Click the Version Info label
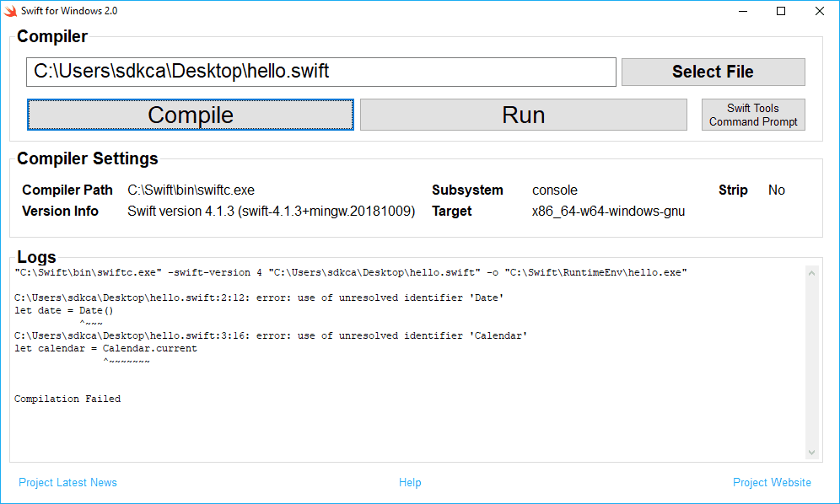This screenshot has width=840, height=504. click(x=60, y=211)
